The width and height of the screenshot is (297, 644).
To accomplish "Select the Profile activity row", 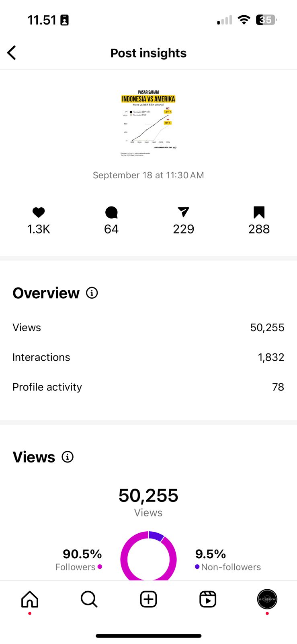I will tap(148, 387).
